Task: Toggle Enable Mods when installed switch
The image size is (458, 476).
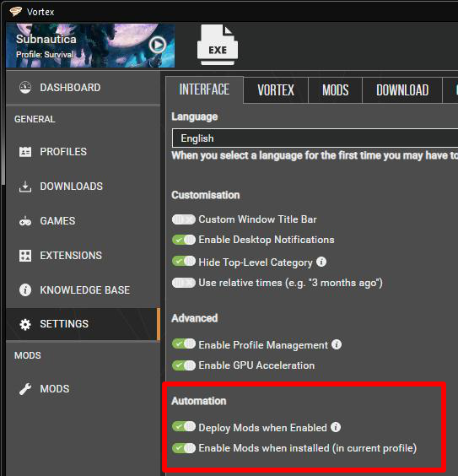Action: [184, 448]
